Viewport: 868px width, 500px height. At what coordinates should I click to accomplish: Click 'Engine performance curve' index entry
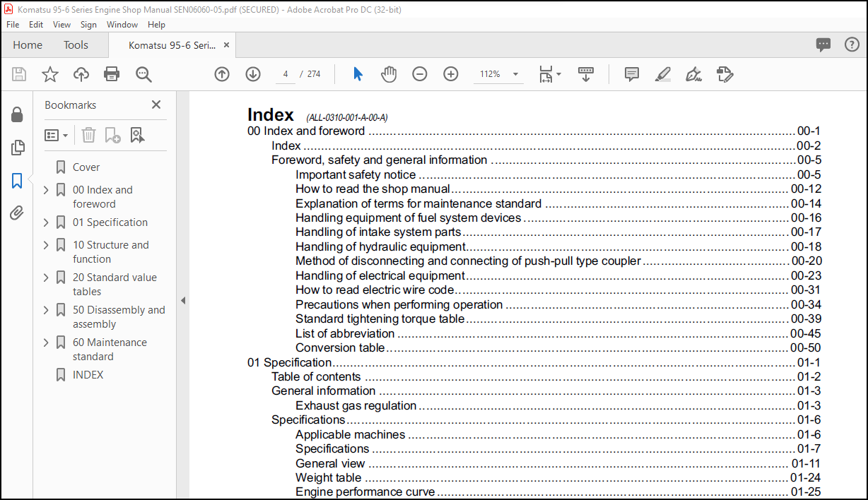[365, 492]
